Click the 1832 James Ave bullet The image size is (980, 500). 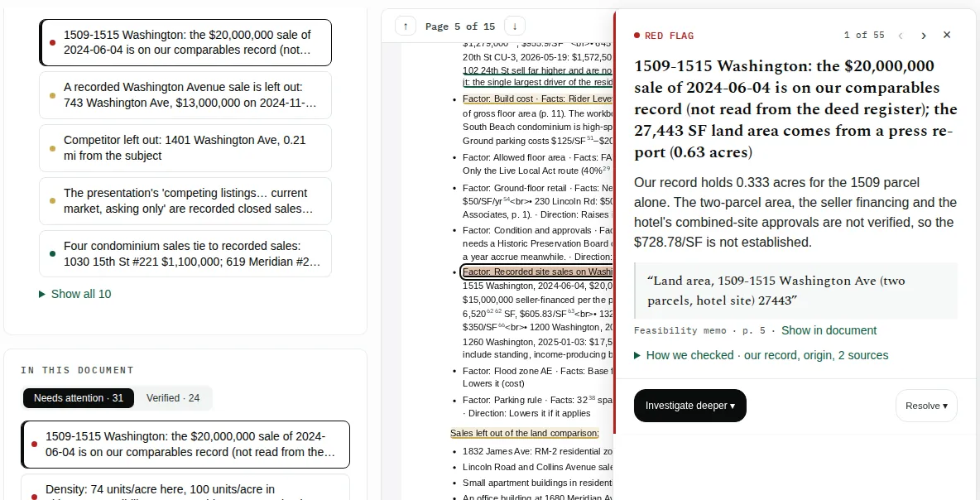pos(537,450)
